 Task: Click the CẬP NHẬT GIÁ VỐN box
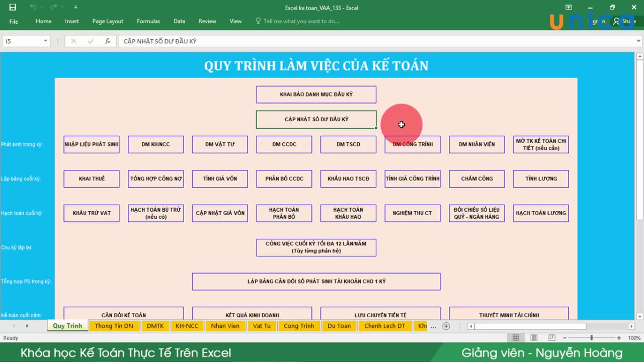click(x=220, y=213)
